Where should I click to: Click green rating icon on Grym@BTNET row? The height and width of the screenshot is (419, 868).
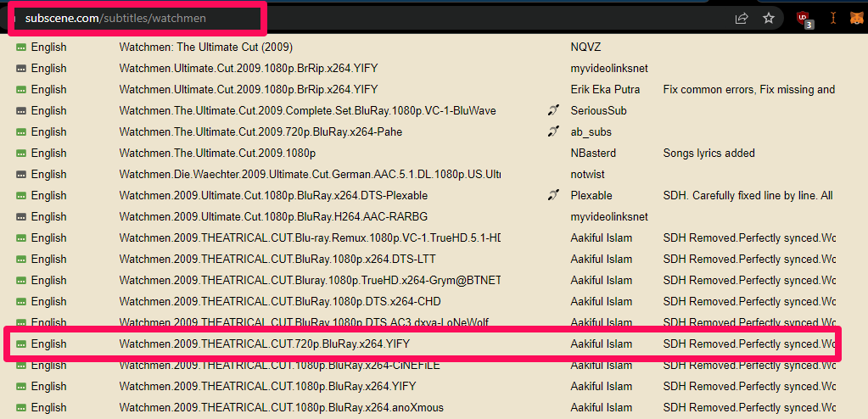(x=21, y=281)
